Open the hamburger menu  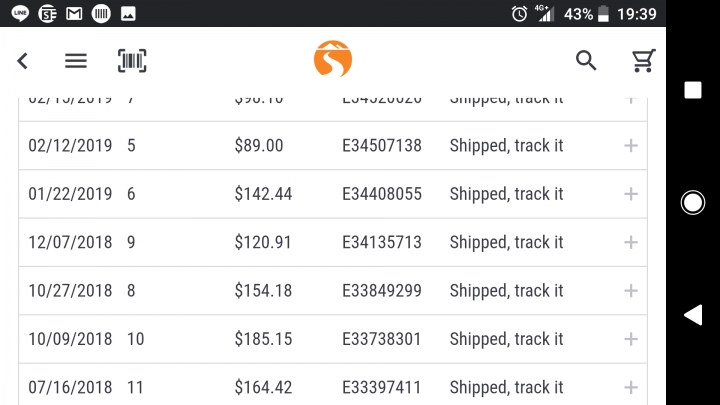click(x=76, y=61)
